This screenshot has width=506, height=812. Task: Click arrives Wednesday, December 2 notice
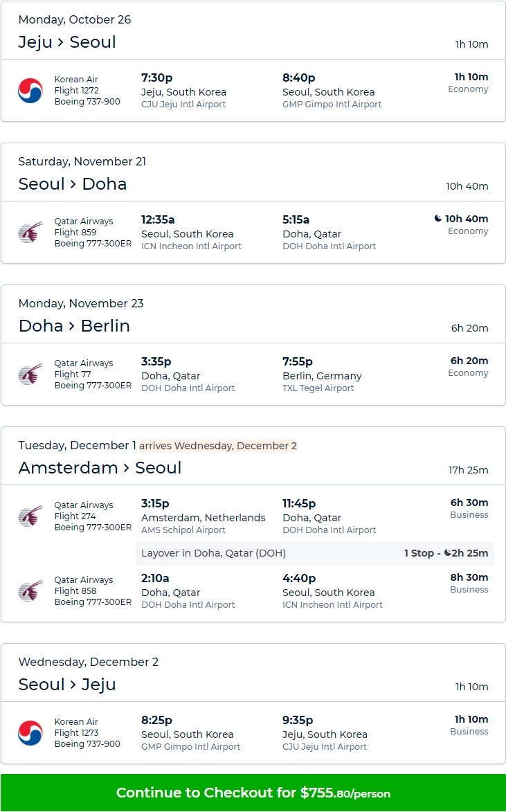tap(218, 446)
